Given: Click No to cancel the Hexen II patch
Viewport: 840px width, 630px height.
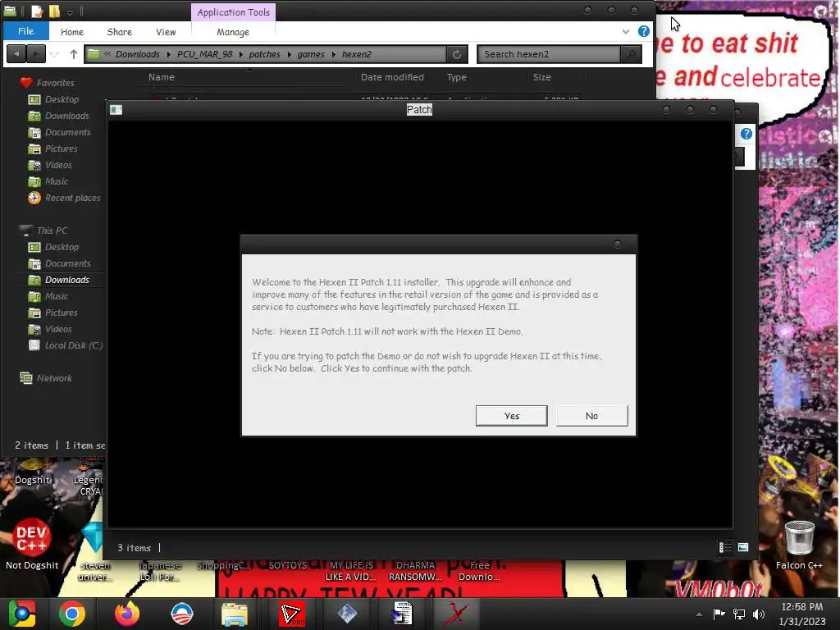Looking at the screenshot, I should (x=591, y=416).
